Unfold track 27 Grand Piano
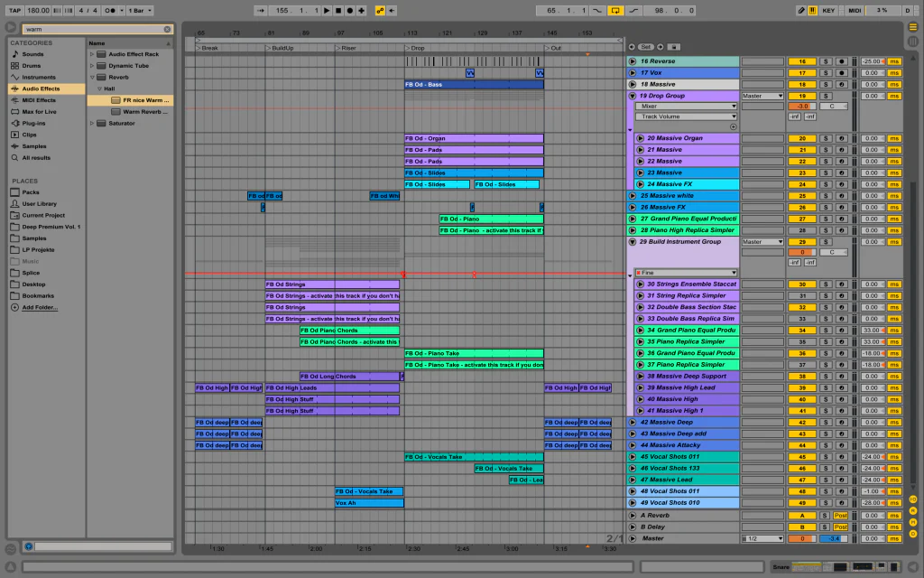This screenshot has width=924, height=578. pyautogui.click(x=633, y=219)
